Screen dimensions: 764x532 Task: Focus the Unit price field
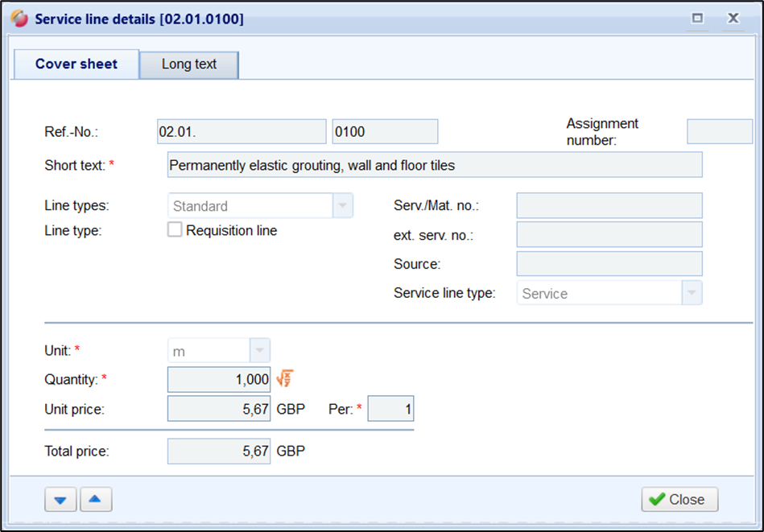coord(218,409)
